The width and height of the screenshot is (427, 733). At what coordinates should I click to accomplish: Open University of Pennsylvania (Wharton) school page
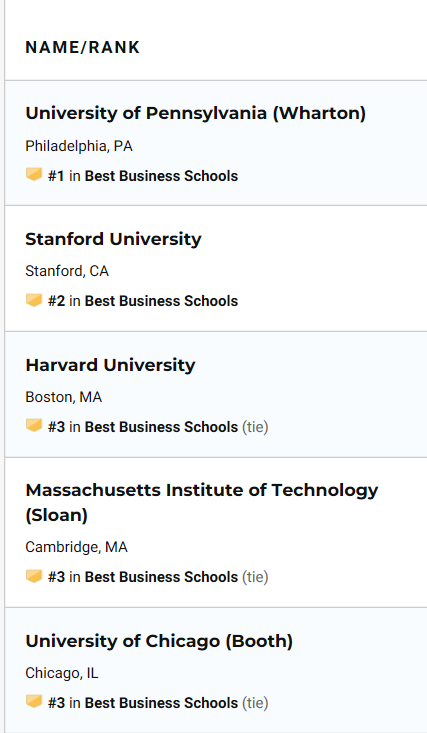[x=195, y=113]
